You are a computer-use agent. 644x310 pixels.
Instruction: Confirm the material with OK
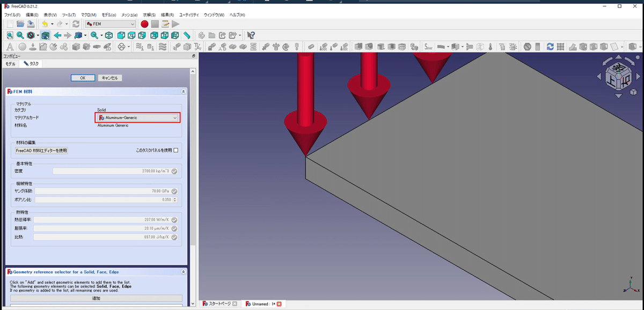pyautogui.click(x=83, y=78)
